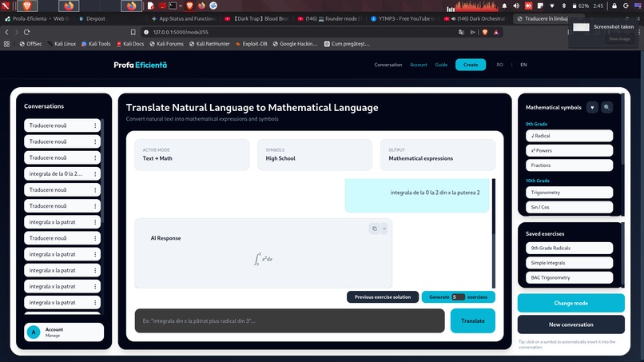The image size is (644, 362).
Task: Insert the Sin / Cos symbol
Action: pyautogui.click(x=569, y=207)
